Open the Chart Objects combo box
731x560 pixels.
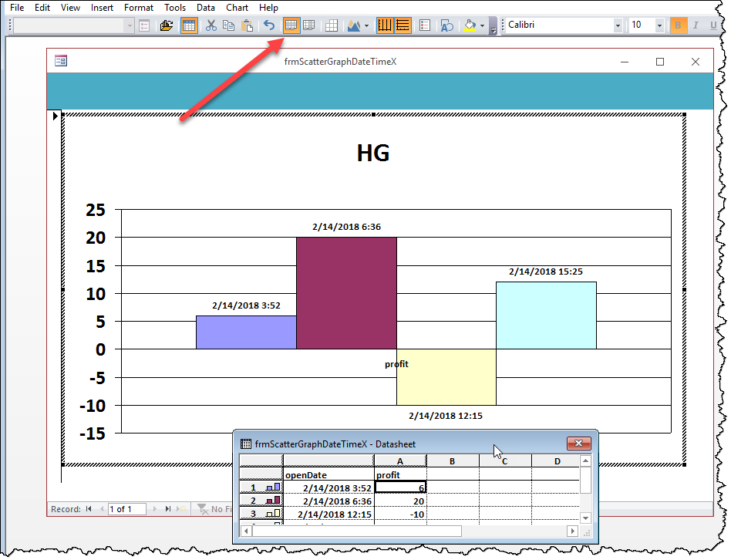tap(74, 25)
